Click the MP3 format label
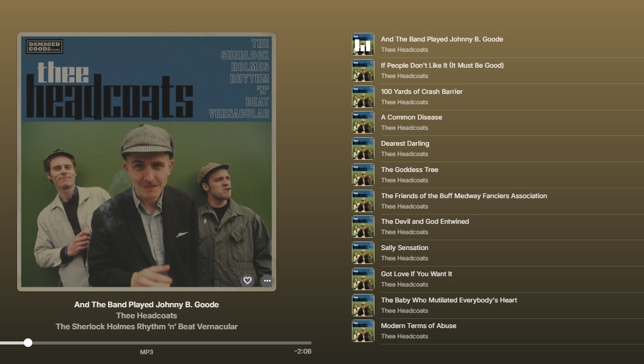 pos(146,352)
